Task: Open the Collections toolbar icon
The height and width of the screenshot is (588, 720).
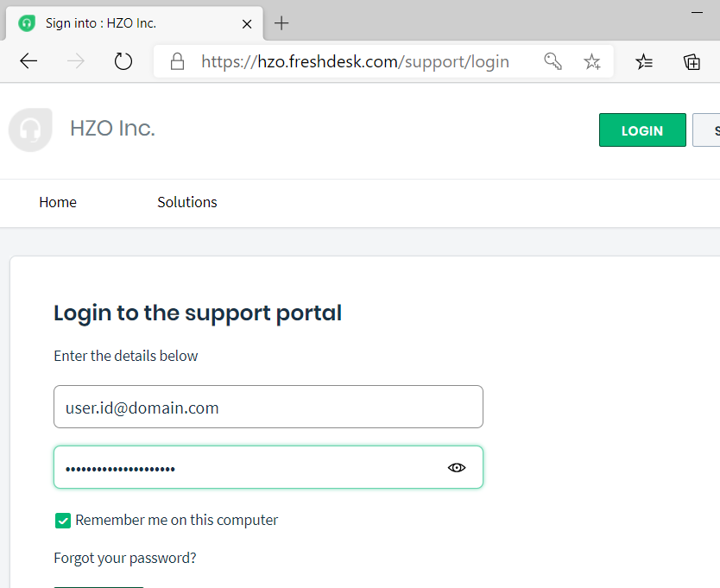Action: [x=692, y=61]
